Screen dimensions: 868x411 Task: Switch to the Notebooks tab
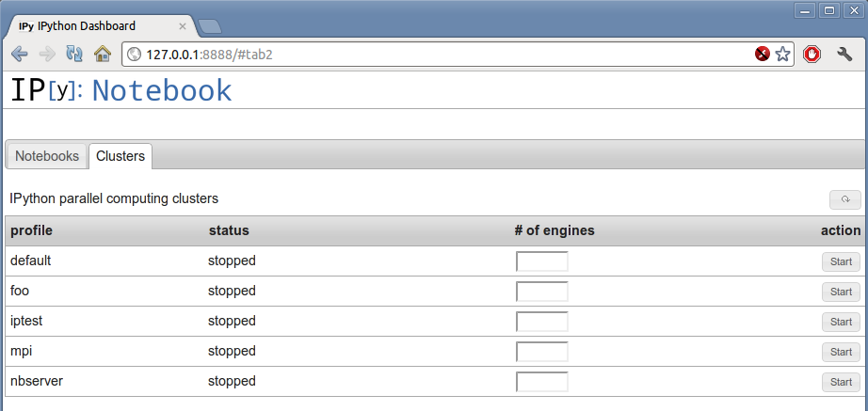pyautogui.click(x=47, y=156)
